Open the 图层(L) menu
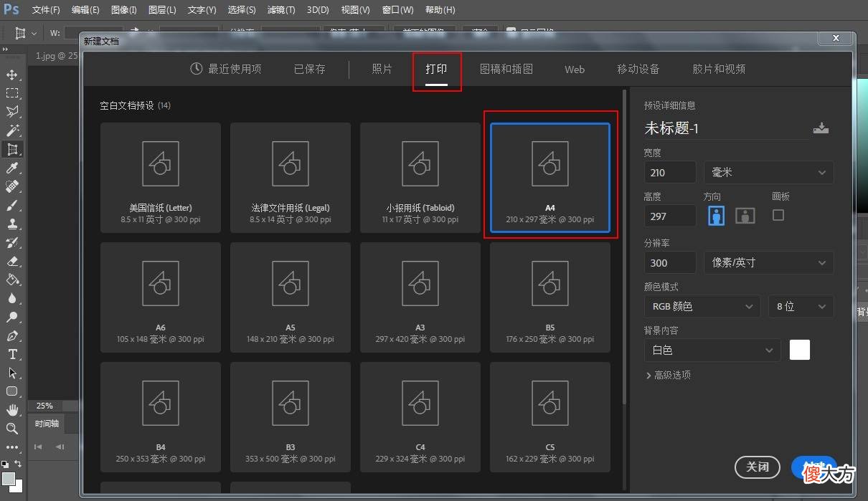This screenshot has height=501, width=868. point(162,10)
